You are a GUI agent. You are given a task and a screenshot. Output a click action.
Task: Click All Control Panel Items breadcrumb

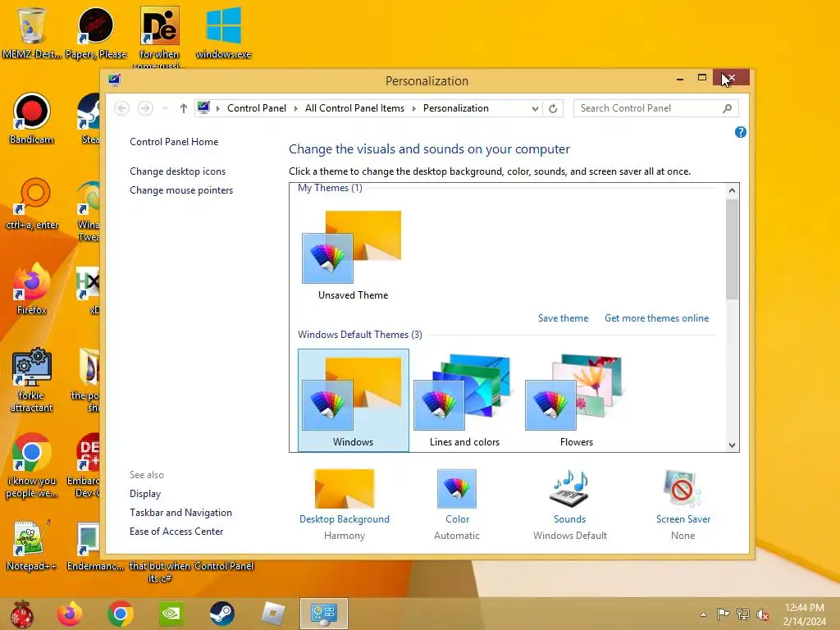[354, 108]
